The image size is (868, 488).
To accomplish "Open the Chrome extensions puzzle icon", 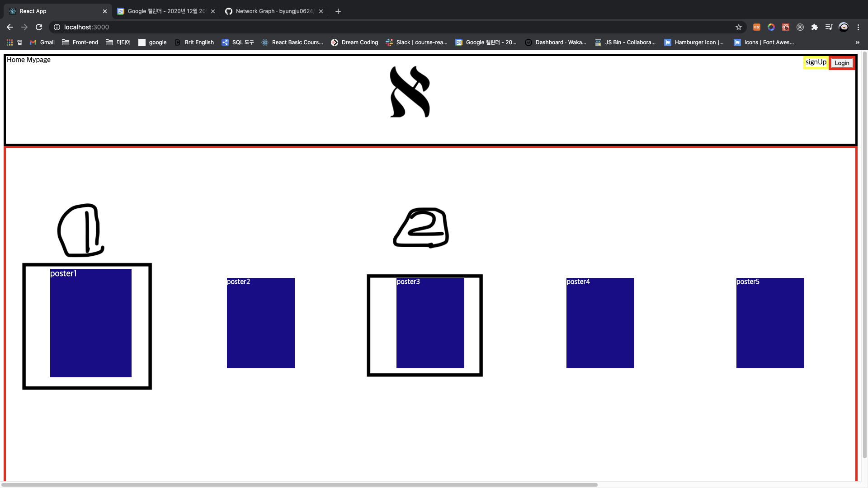I will (x=815, y=27).
